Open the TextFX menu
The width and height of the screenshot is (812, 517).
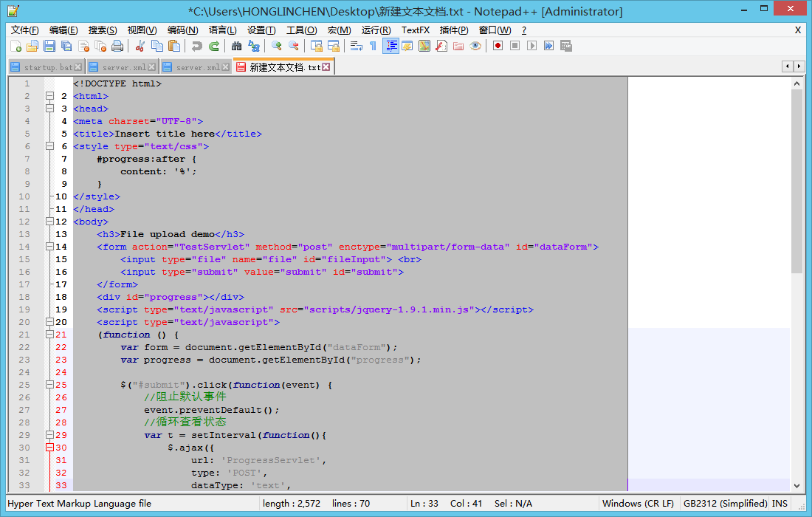(x=416, y=30)
